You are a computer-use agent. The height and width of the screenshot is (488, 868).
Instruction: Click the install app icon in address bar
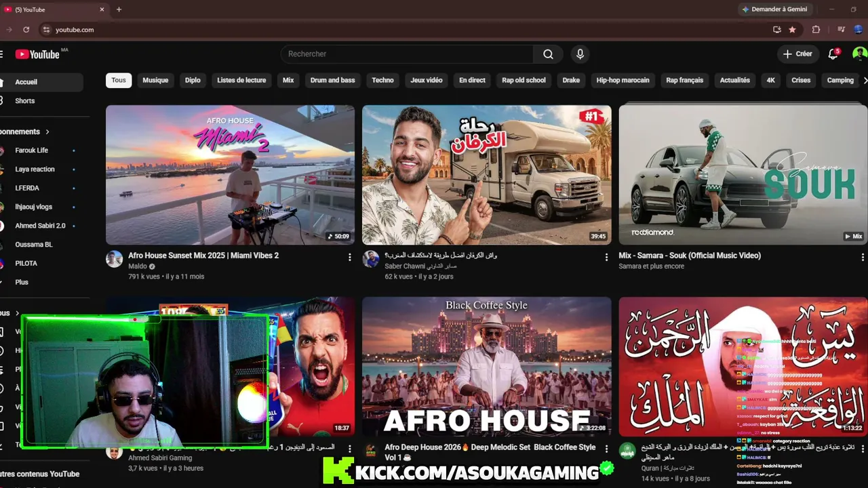[777, 30]
